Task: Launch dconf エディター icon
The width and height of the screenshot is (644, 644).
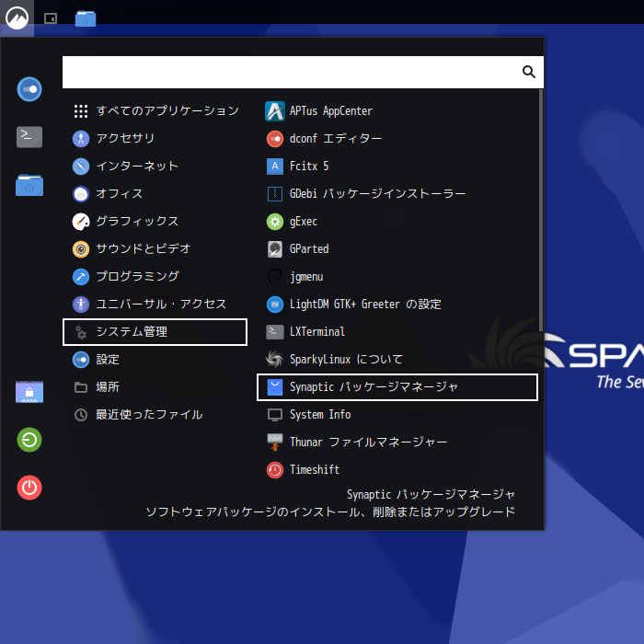Action: [x=275, y=139]
